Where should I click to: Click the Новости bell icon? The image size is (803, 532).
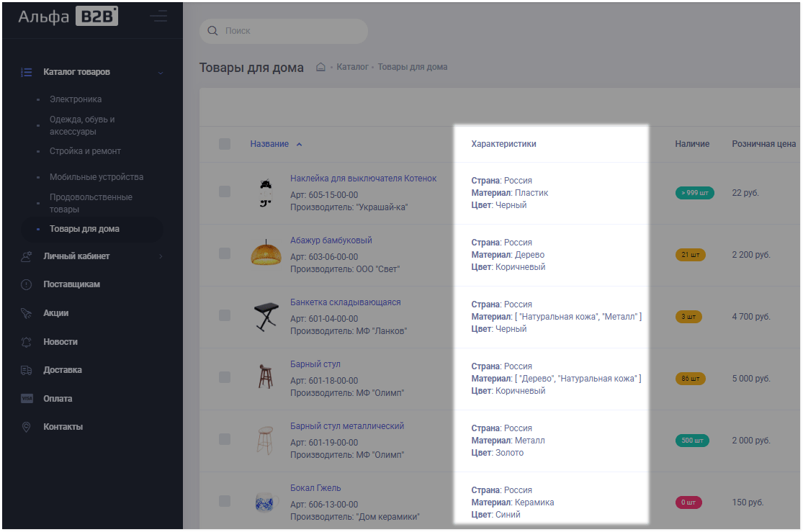coord(26,342)
